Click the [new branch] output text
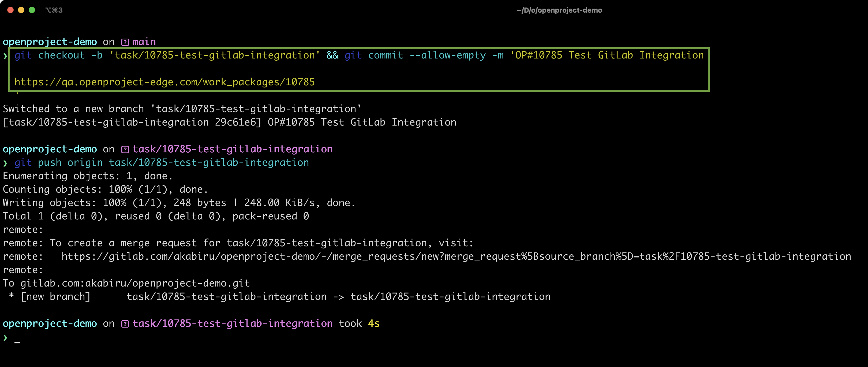This screenshot has height=367, width=868. 56,296
